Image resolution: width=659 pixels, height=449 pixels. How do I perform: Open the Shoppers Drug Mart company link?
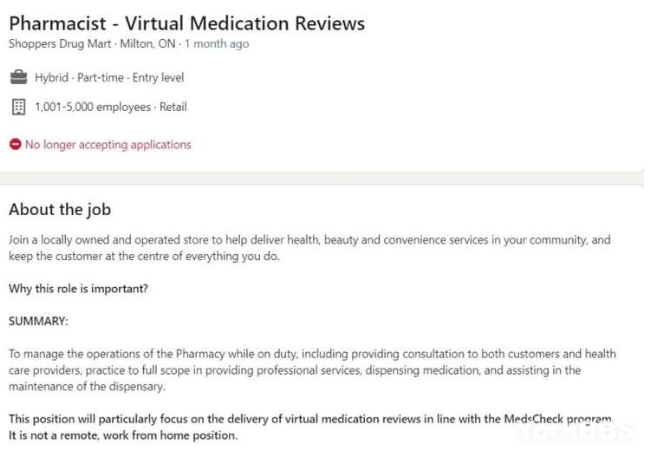click(60, 44)
